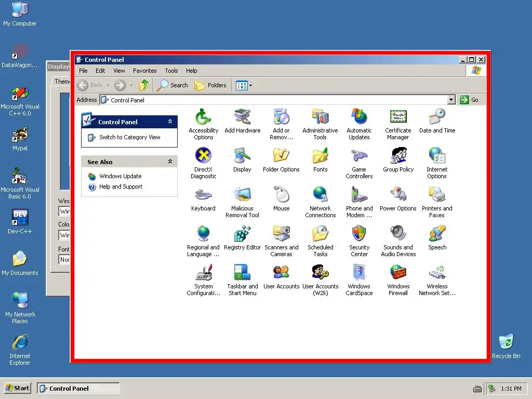Open the Help menu
Screen dimensions: 532x399
[191, 71]
